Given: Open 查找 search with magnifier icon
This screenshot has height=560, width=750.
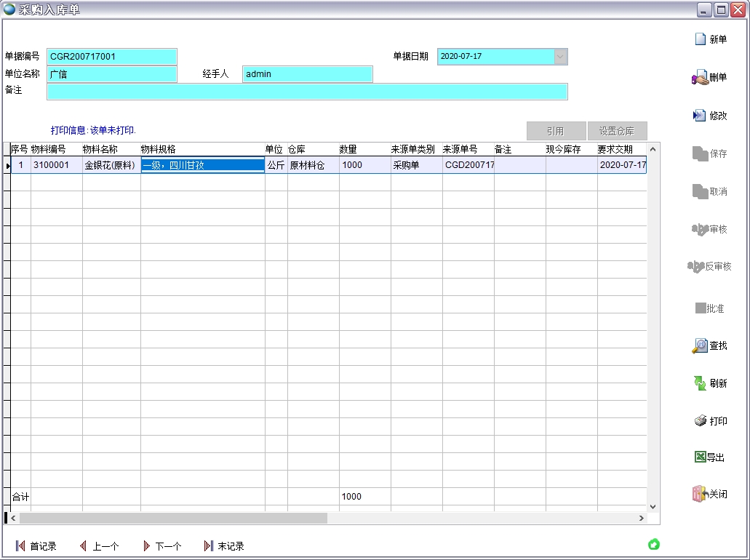Looking at the screenshot, I should (x=700, y=345).
